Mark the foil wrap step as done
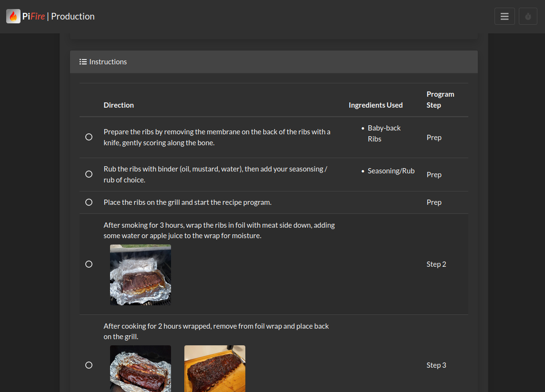The image size is (545, 392). click(x=89, y=264)
